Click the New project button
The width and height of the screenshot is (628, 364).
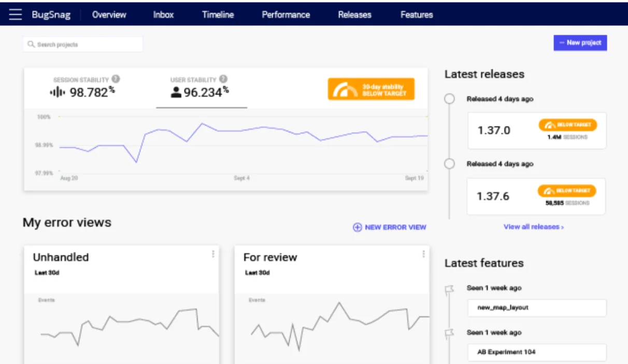[x=580, y=42]
